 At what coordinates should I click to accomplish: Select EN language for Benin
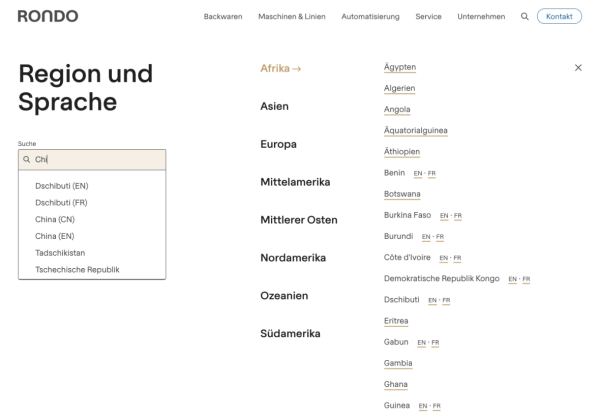418,174
